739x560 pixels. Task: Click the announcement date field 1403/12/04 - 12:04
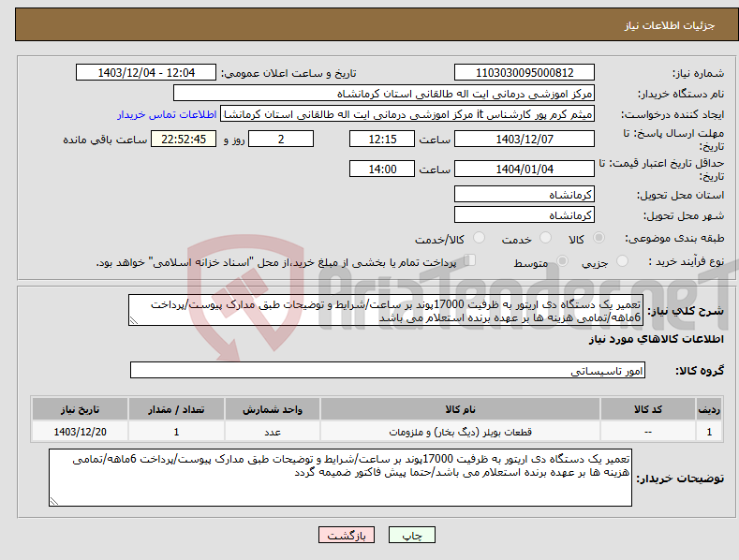pos(145,73)
